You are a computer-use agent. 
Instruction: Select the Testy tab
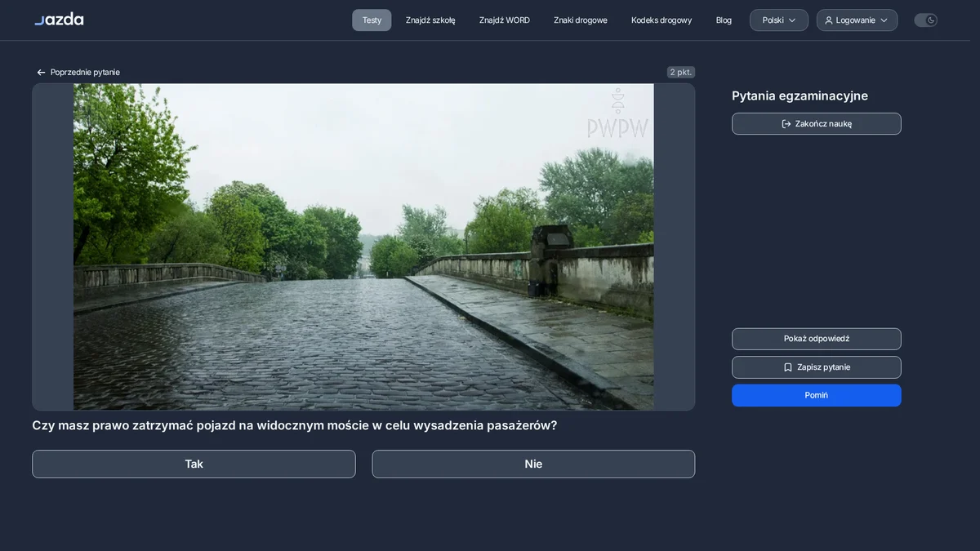[372, 20]
